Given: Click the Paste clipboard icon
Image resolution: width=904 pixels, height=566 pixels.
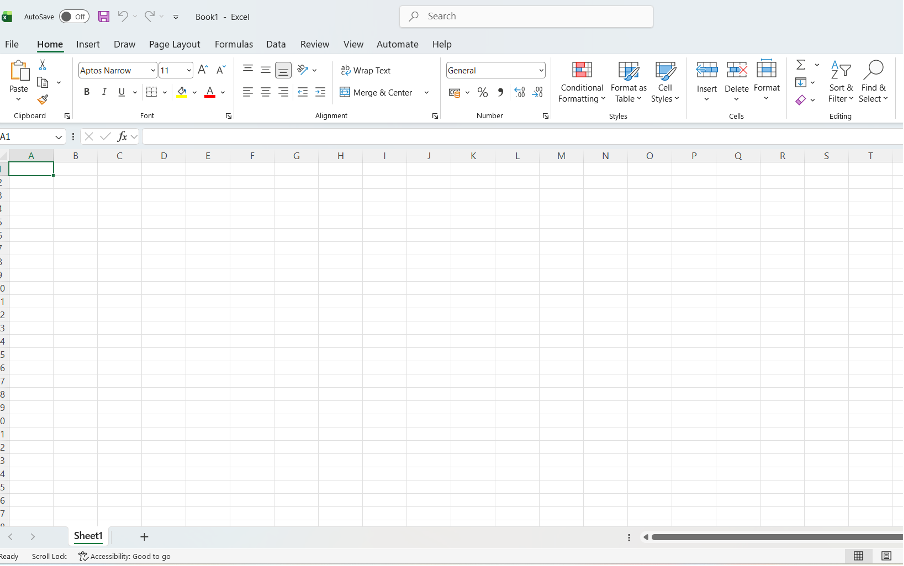Looking at the screenshot, I should coord(19,71).
